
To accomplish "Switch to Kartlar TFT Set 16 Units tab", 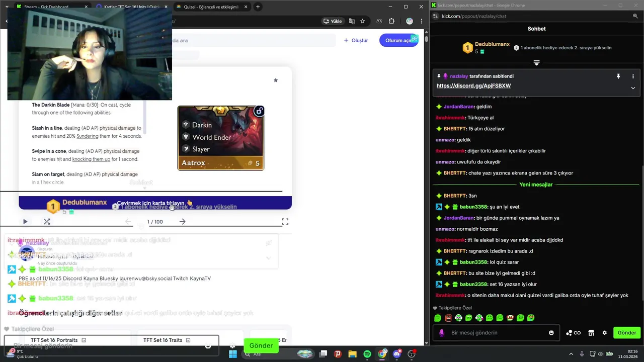I will (x=131, y=7).
